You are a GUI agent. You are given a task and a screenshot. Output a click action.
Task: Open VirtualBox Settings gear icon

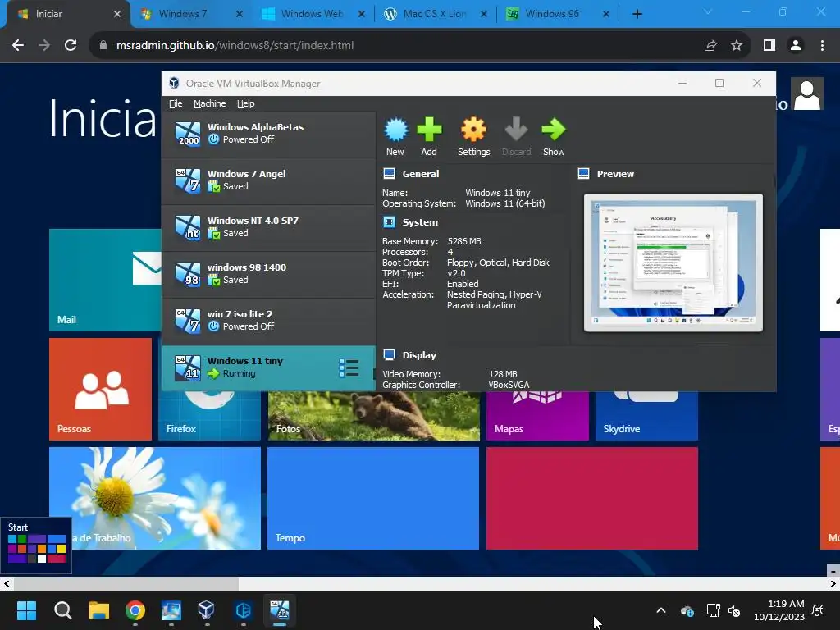[x=473, y=130]
